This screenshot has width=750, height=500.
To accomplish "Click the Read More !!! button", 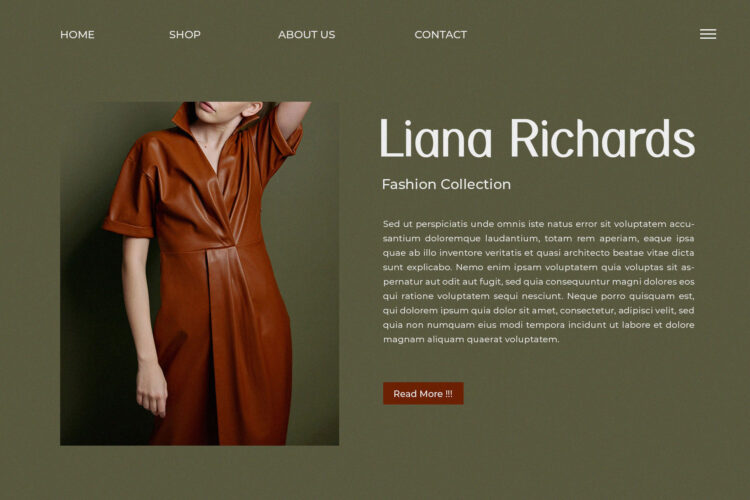I will pos(423,393).
